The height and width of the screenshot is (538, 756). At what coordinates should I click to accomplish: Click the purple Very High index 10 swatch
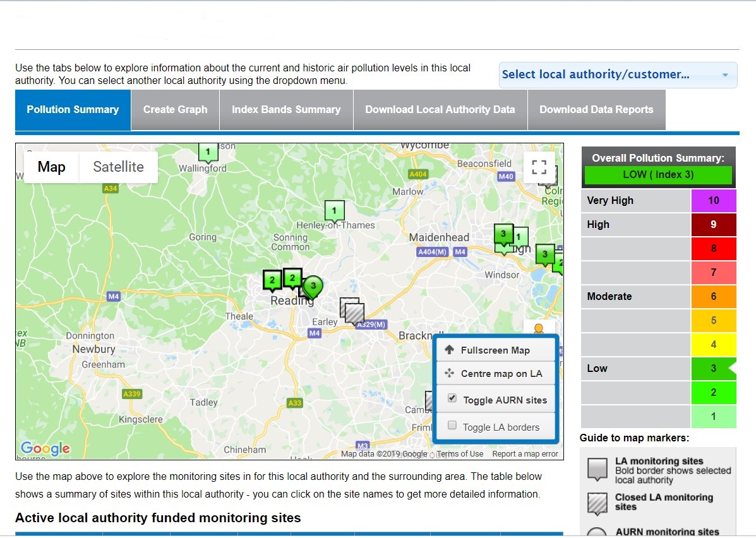tap(713, 201)
